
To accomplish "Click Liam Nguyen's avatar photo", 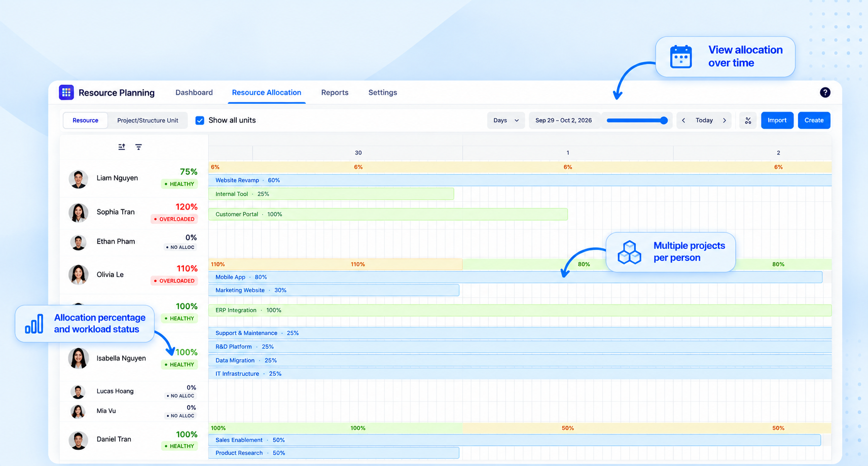I will (78, 179).
